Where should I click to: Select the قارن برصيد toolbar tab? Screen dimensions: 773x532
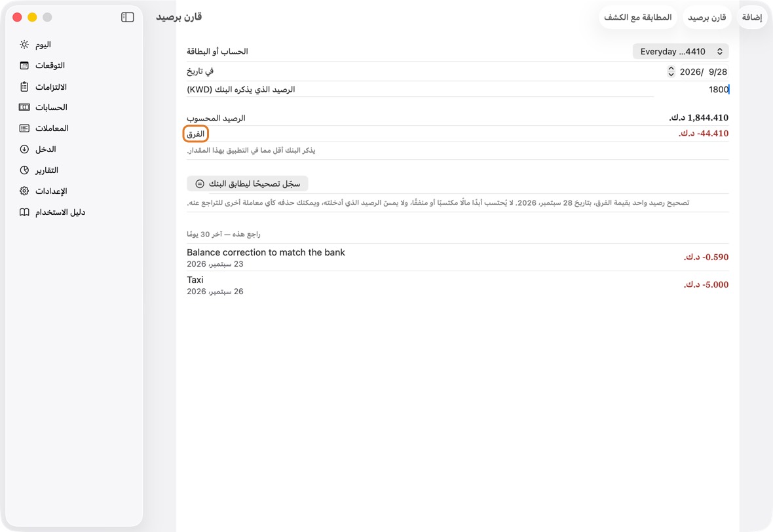707,17
